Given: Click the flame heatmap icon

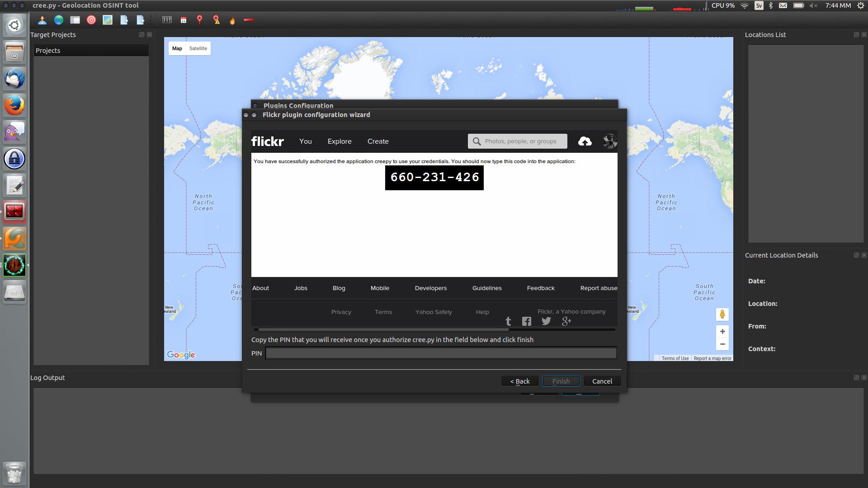Looking at the screenshot, I should [232, 20].
